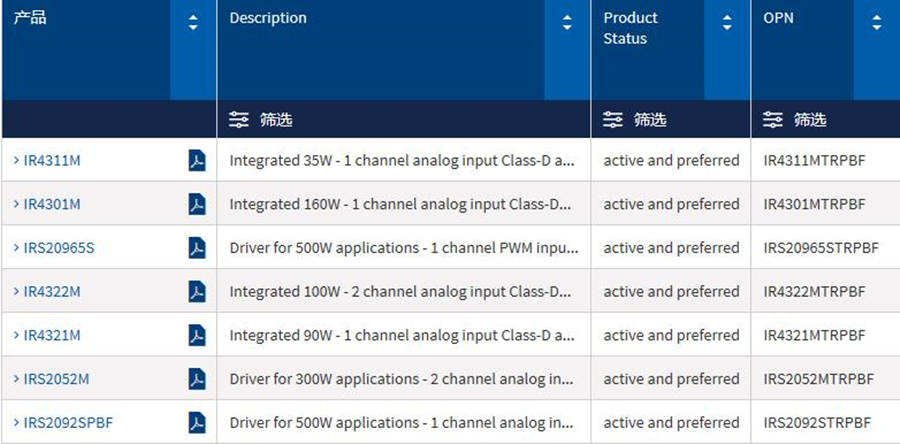Open the PDF datasheet for IRS20965S

(x=197, y=248)
